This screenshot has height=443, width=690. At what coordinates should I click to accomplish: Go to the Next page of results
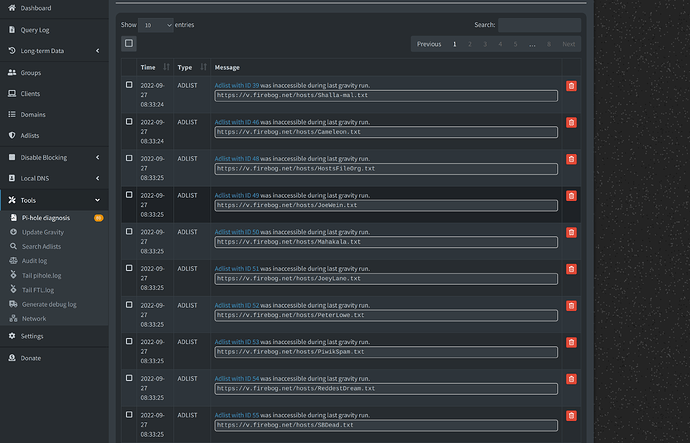[x=568, y=44]
